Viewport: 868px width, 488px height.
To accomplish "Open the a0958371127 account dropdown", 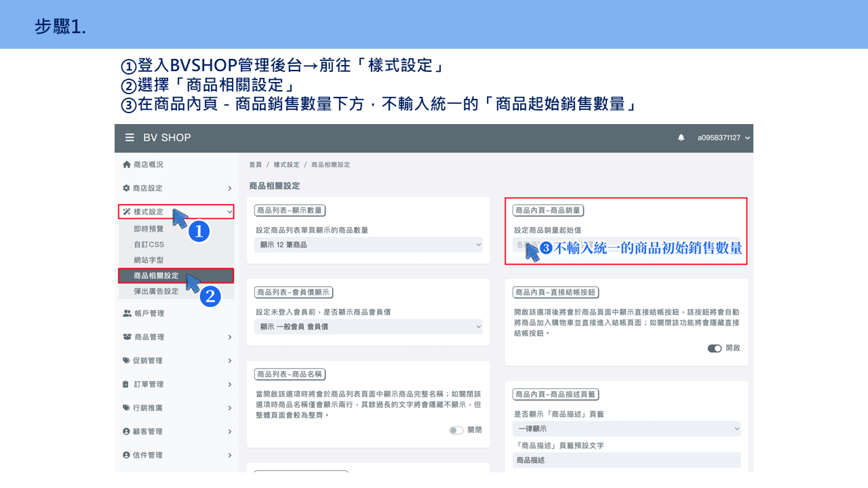I will click(x=724, y=138).
